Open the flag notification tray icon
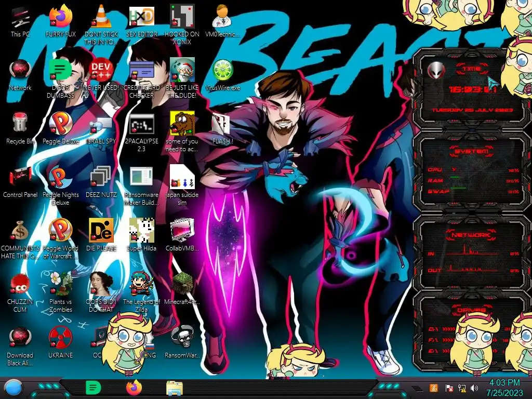Screen dimensions: 532x399 (x=449, y=388)
